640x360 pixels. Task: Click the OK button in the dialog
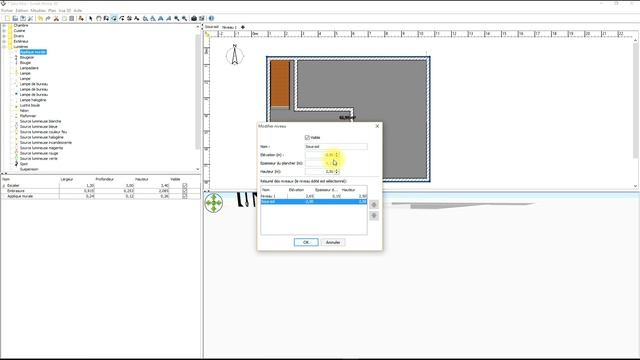coord(306,242)
